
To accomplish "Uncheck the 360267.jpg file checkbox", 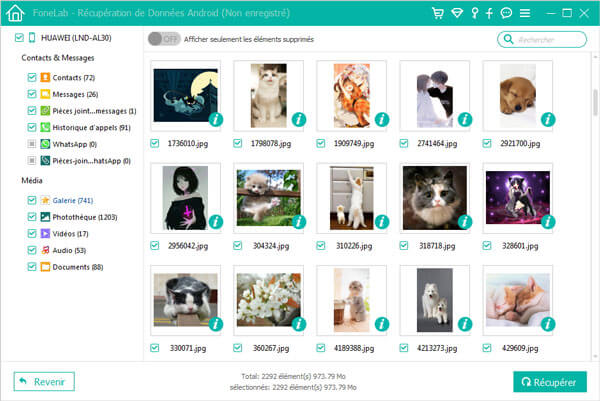I will tap(238, 348).
